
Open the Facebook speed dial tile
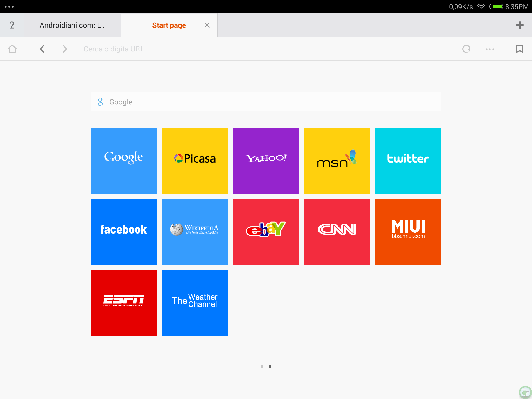point(124,232)
